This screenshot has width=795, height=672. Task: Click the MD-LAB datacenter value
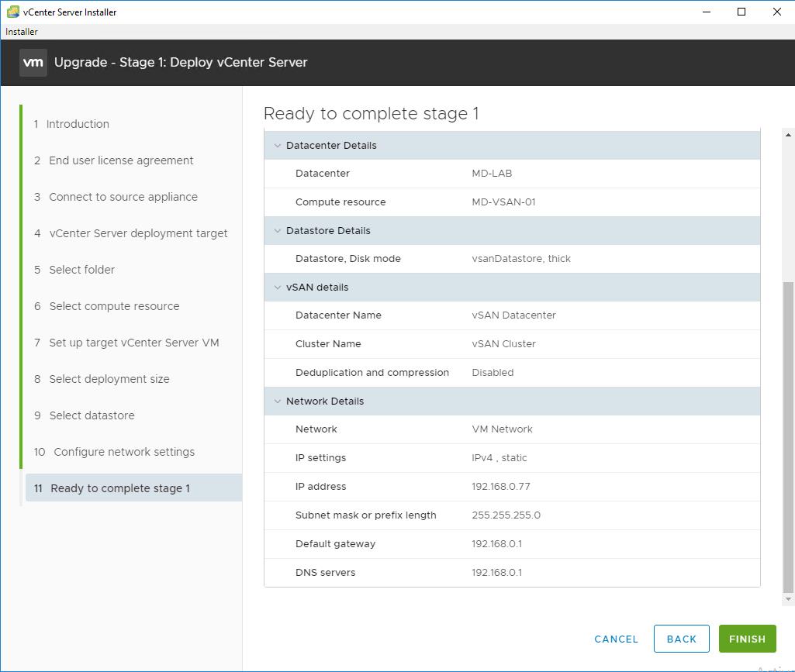[x=492, y=174]
